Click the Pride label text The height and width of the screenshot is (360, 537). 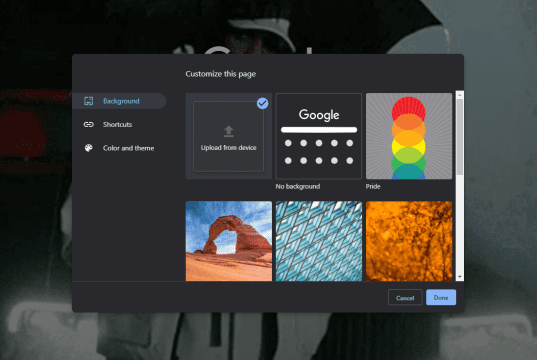[373, 186]
